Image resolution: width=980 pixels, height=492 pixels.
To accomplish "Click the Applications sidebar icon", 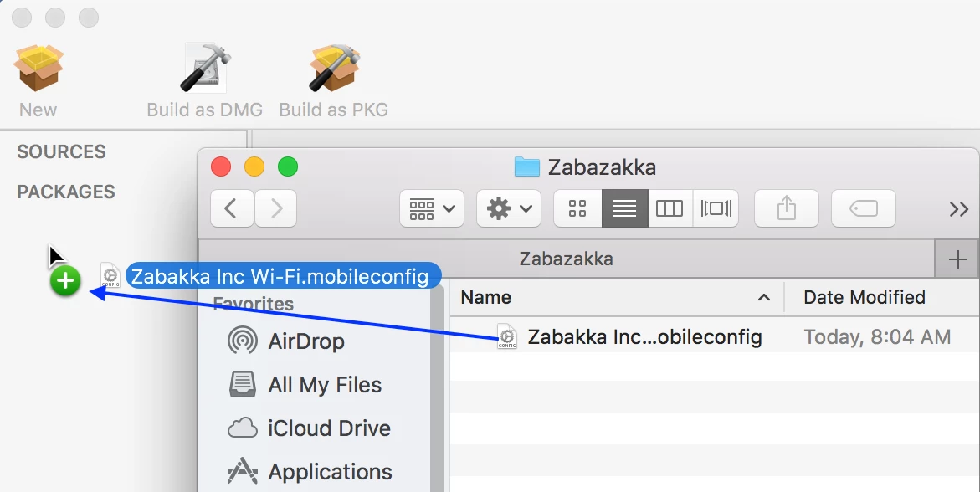I will [243, 472].
